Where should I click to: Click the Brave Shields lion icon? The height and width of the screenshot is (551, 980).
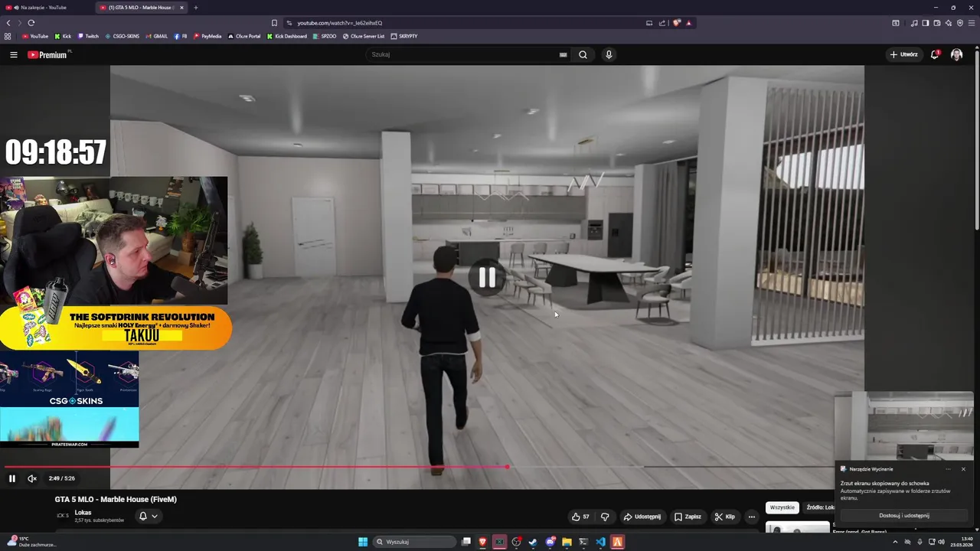click(x=676, y=23)
